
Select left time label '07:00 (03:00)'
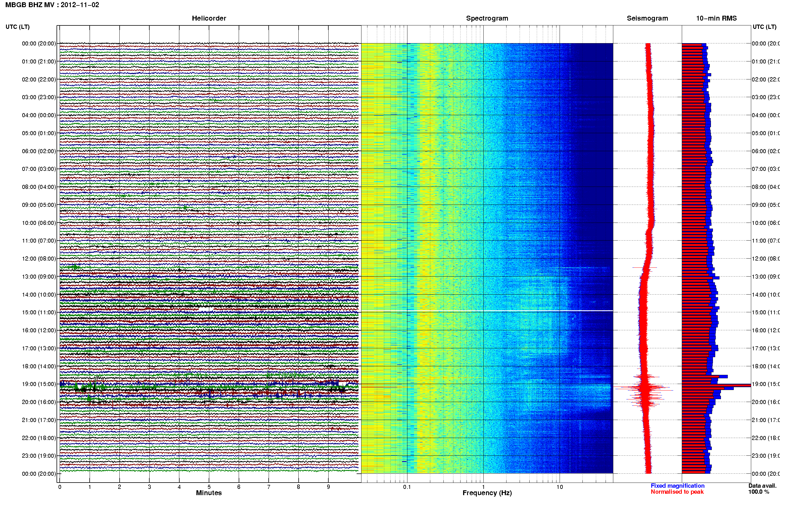click(x=39, y=169)
